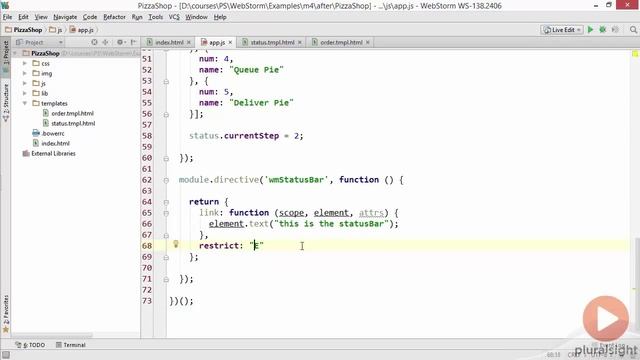
Task: Open the Tools menu
Action: point(156,17)
